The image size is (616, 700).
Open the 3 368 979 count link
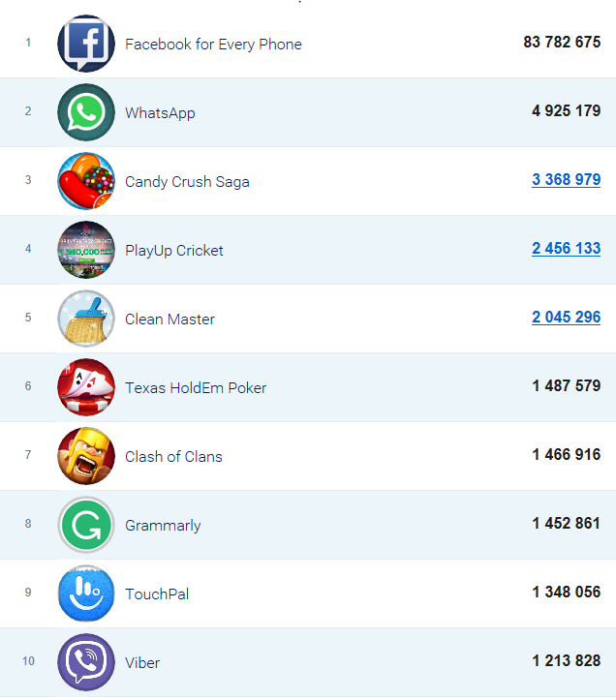point(566,179)
